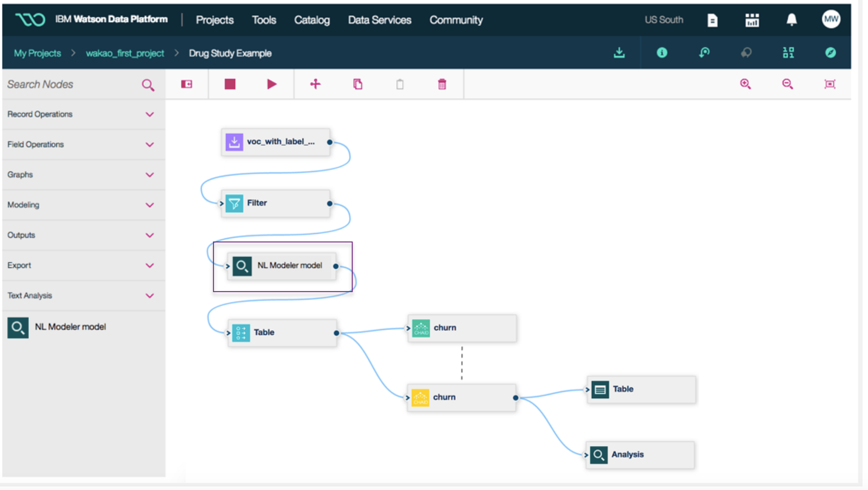The width and height of the screenshot is (868, 490).
Task: Expand the Export category
Action: [x=84, y=265]
